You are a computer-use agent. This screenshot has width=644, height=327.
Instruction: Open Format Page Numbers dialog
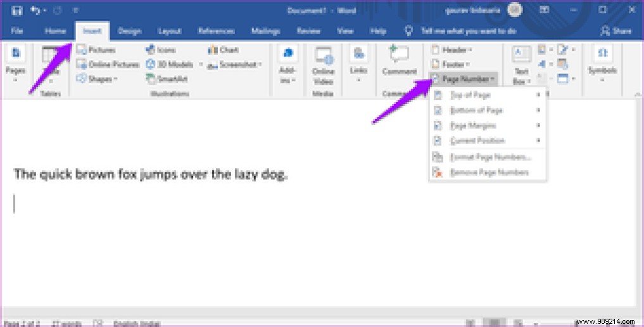coord(488,157)
